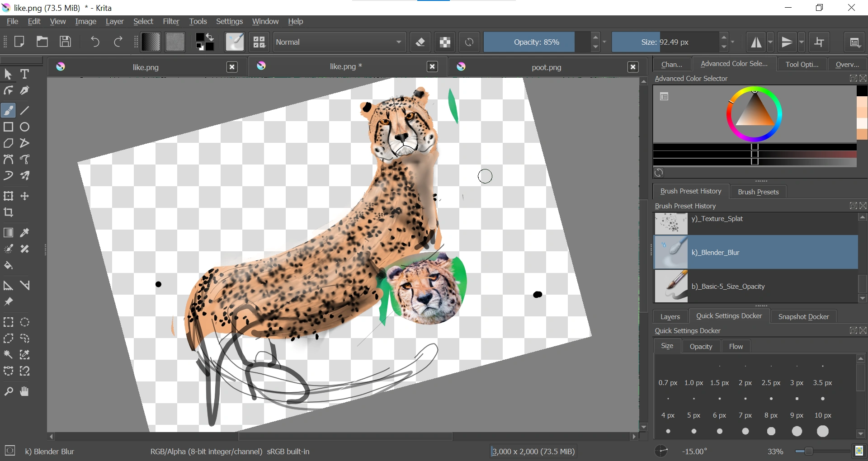The width and height of the screenshot is (868, 461).
Task: Select the Move tool
Action: coord(25,196)
